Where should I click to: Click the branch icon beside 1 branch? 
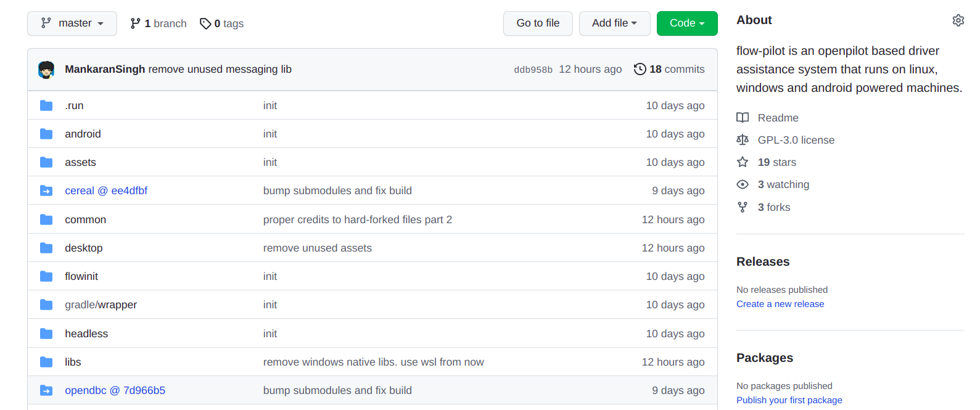[x=136, y=23]
